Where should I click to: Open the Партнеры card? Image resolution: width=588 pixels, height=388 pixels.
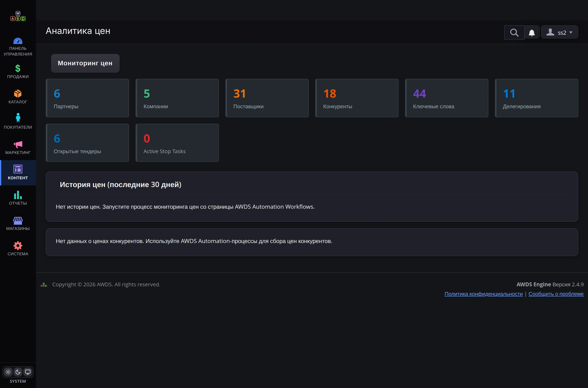(x=87, y=98)
